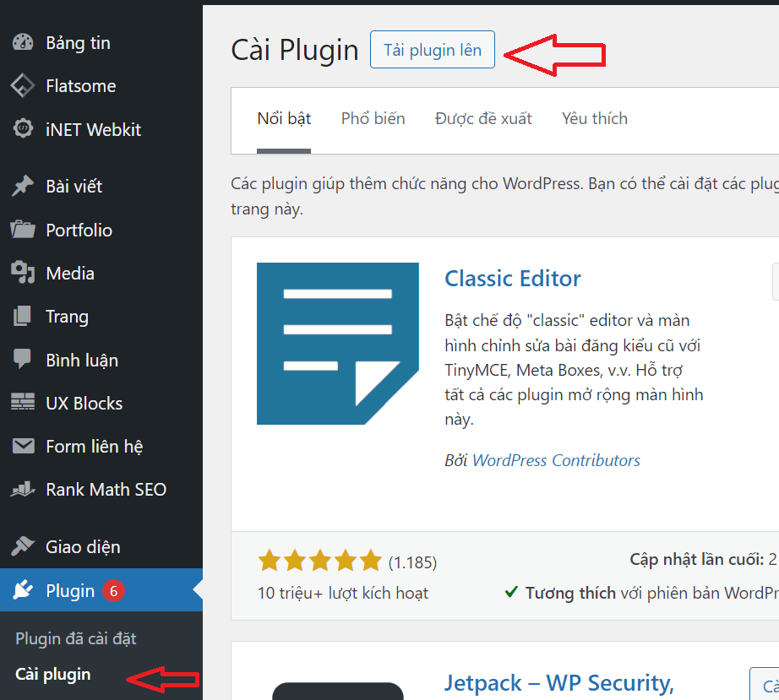This screenshot has height=700, width=779.
Task: Open the Plugin đã cài đặt submenu
Action: pos(76,638)
